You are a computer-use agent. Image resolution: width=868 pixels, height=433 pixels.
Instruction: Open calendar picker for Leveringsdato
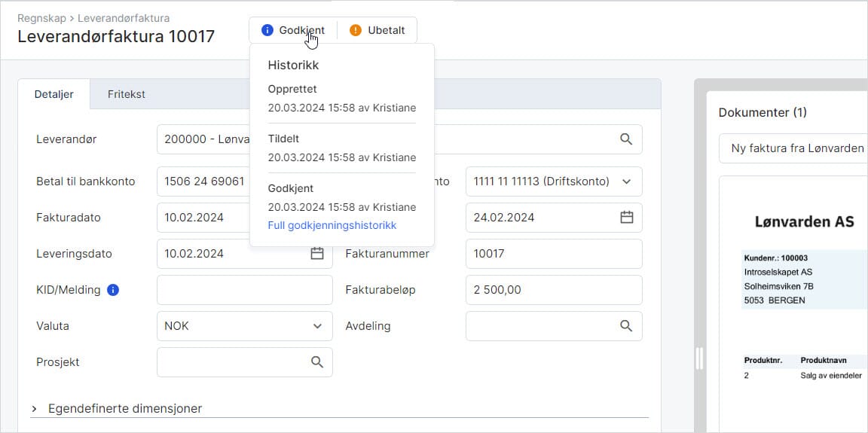click(x=317, y=254)
